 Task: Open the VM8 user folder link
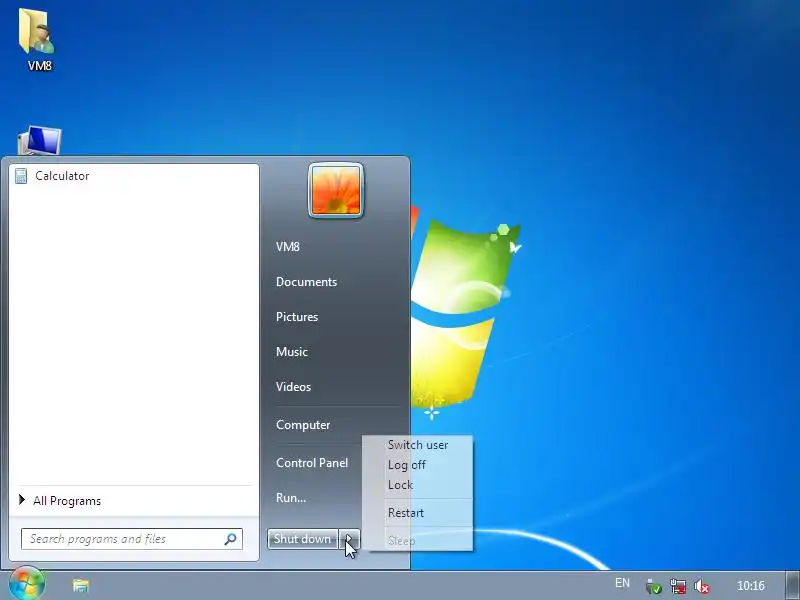pos(288,247)
